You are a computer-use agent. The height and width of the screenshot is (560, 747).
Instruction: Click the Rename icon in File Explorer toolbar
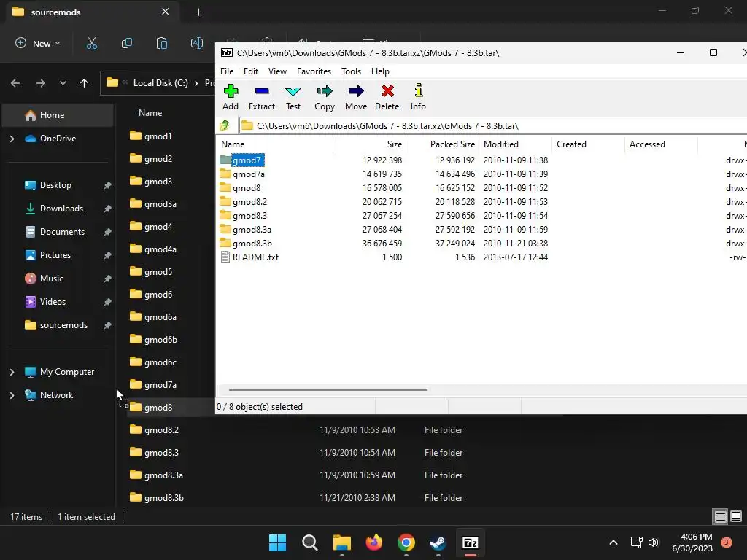[x=197, y=43]
